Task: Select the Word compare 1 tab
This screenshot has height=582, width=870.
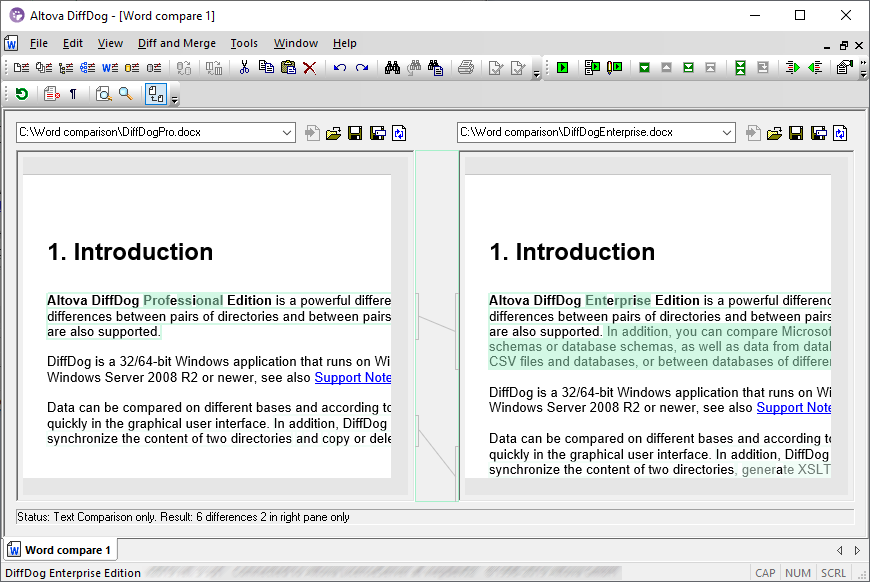Action: tap(60, 549)
